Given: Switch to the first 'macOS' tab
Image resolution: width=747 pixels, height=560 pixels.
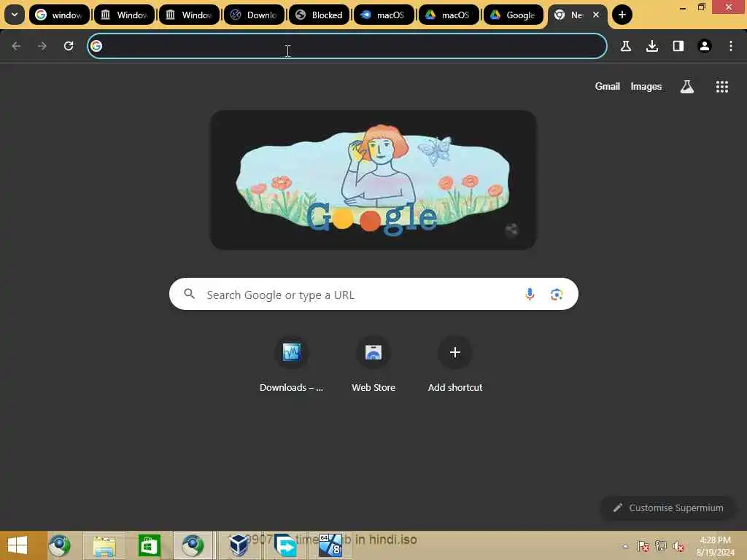Looking at the screenshot, I should 384,15.
